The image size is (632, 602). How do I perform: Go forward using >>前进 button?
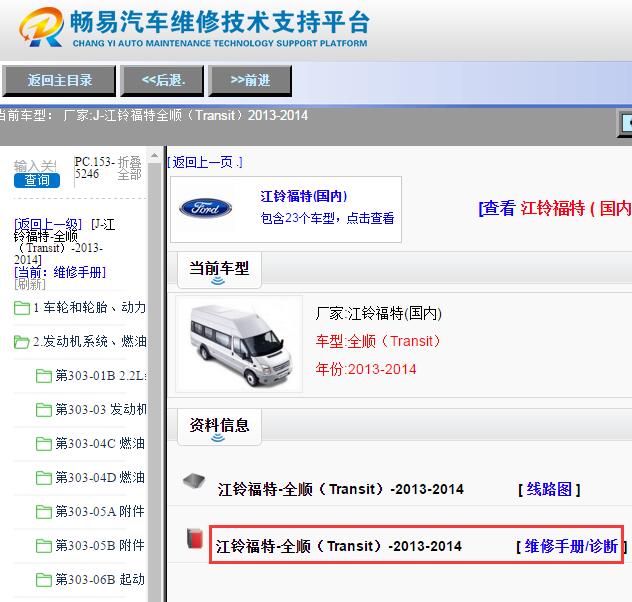(250, 81)
